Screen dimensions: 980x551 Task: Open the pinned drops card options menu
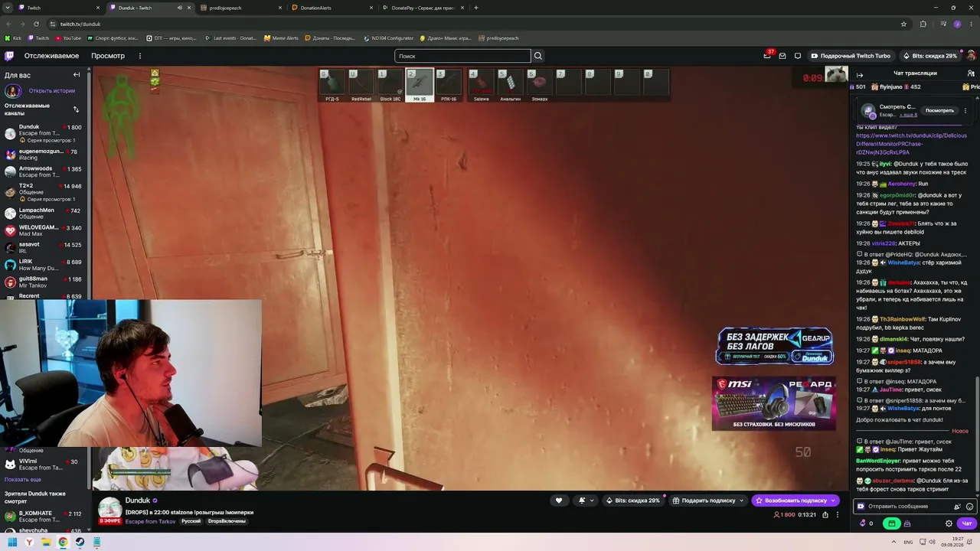[965, 110]
